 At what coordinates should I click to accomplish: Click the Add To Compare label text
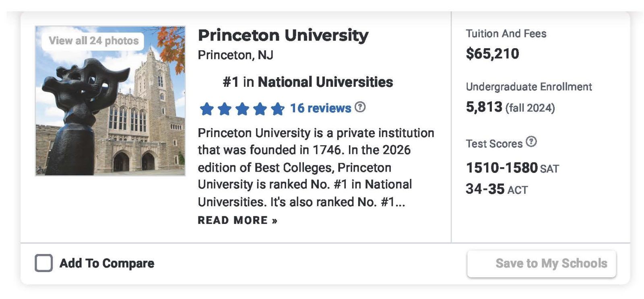(x=107, y=263)
